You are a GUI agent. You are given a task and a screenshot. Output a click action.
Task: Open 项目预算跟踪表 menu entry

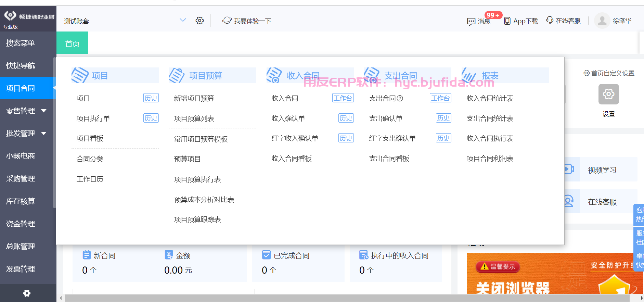[x=197, y=219]
